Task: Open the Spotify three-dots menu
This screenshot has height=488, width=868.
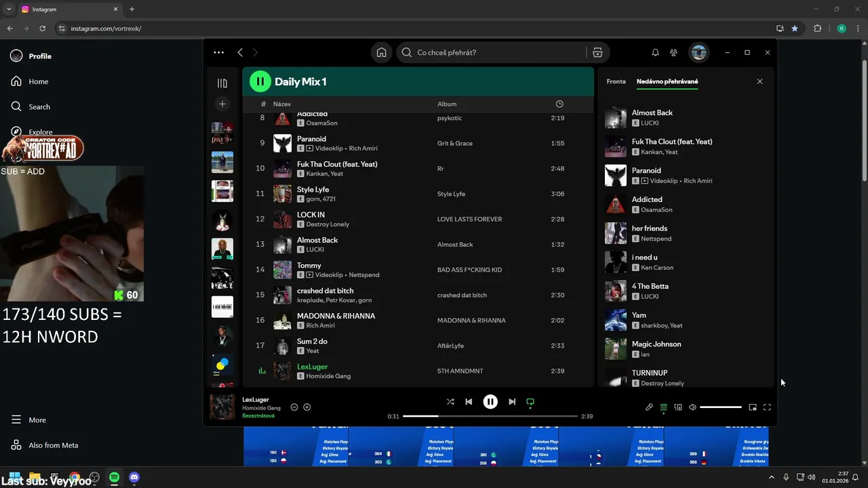Action: [x=218, y=52]
